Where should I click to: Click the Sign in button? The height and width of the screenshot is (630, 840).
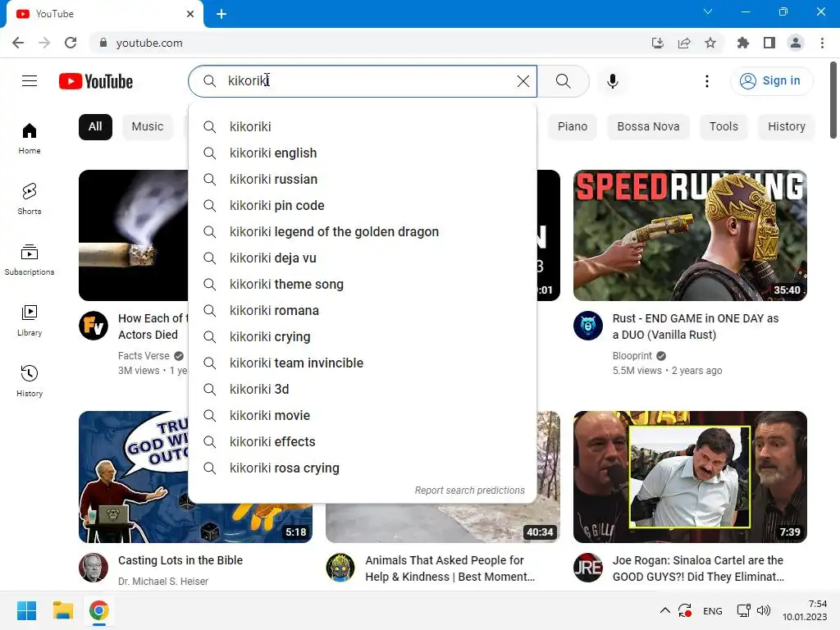pos(771,81)
